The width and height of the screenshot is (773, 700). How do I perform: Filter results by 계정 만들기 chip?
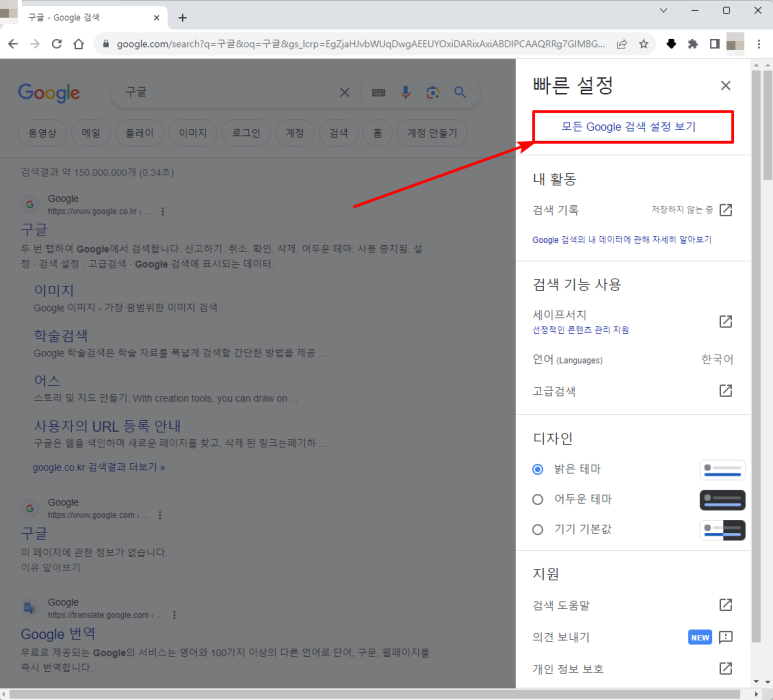(x=432, y=133)
